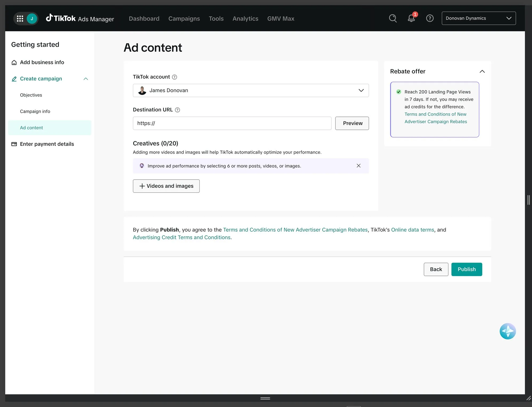Viewport: 532px width, 407px height.
Task: Click the Publish button
Action: pos(467,269)
